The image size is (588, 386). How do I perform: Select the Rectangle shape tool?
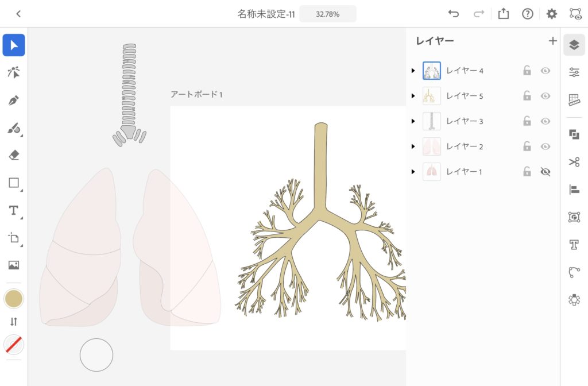(14, 183)
